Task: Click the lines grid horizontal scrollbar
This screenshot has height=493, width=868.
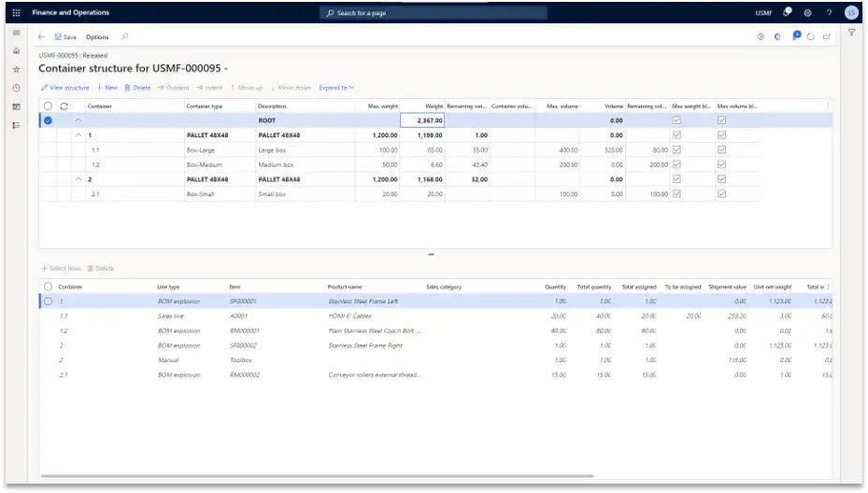Action: [317, 476]
